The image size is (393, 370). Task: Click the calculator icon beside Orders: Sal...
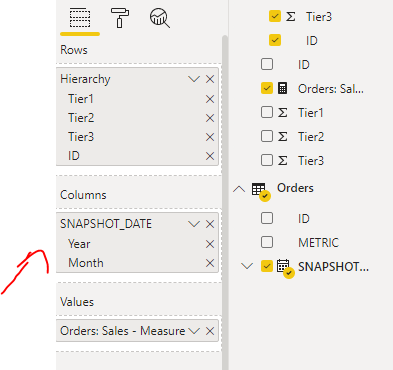coord(282,88)
